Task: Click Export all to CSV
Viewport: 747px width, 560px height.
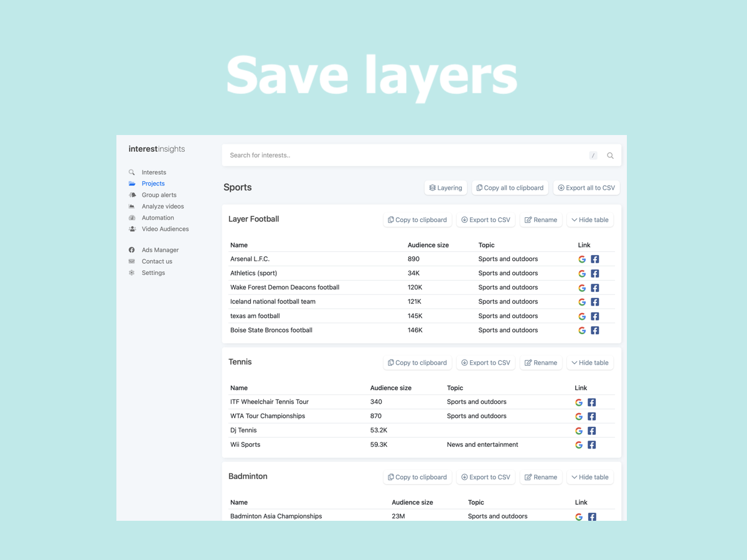Action: 586,188
